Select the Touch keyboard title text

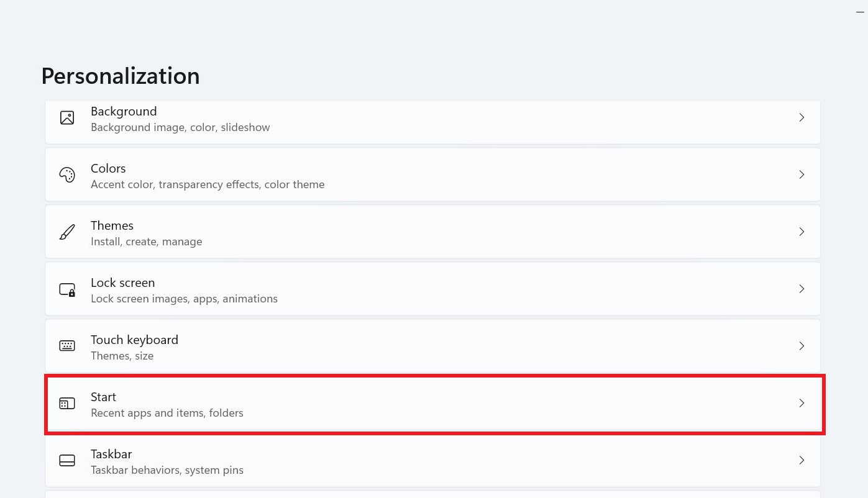tap(134, 340)
